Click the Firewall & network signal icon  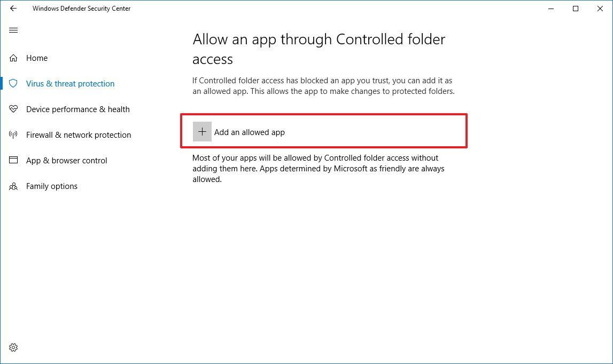[13, 135]
